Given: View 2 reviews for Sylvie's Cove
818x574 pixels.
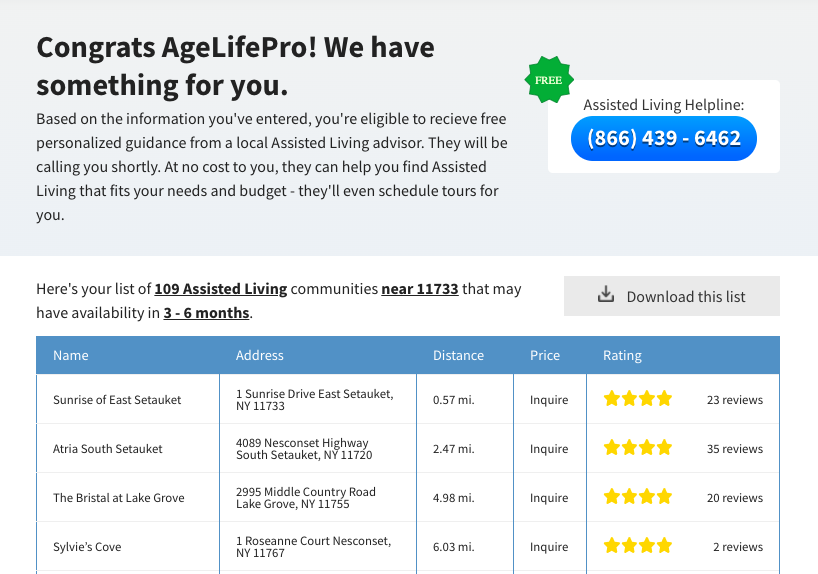Looking at the screenshot, I should click(x=738, y=546).
